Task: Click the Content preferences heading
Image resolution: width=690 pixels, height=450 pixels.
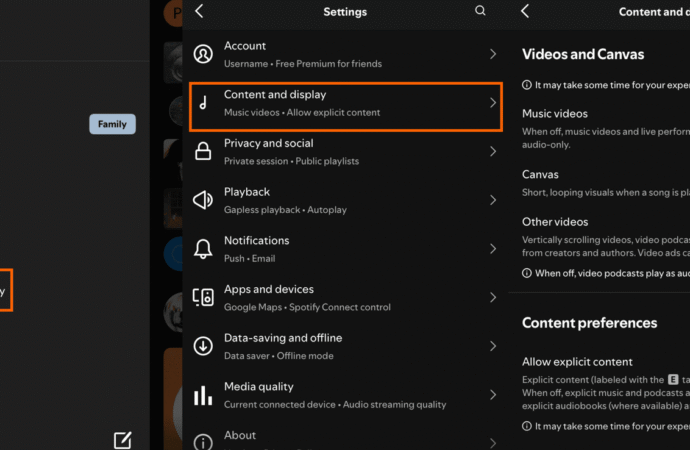Action: tap(589, 323)
